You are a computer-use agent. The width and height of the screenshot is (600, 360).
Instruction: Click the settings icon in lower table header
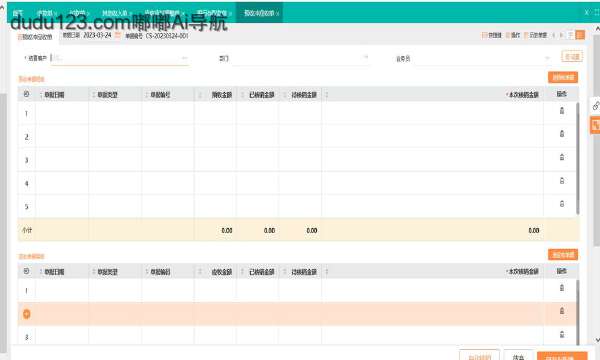26,271
